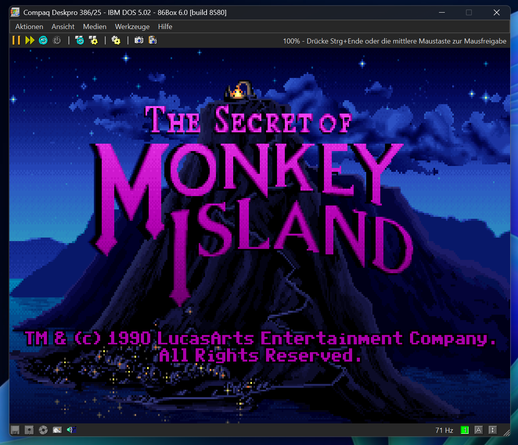The image size is (518, 445).
Task: Open machine settings gear icon
Action: click(116, 40)
